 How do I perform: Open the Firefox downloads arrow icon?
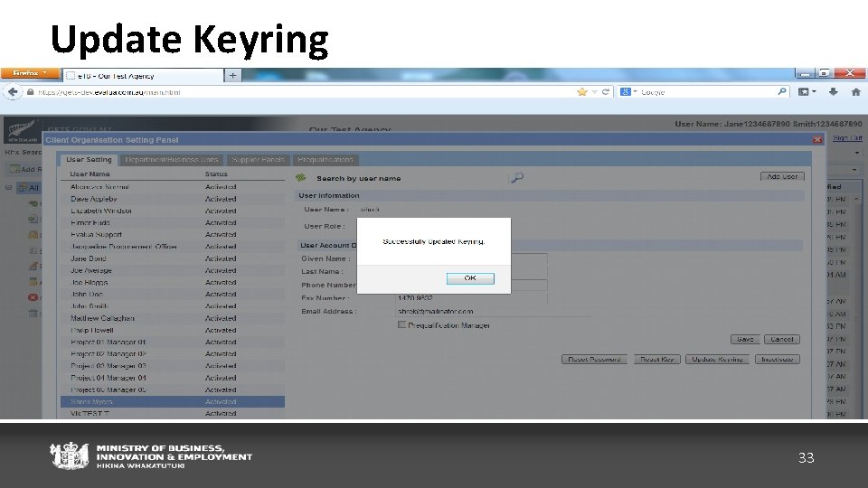[x=833, y=92]
